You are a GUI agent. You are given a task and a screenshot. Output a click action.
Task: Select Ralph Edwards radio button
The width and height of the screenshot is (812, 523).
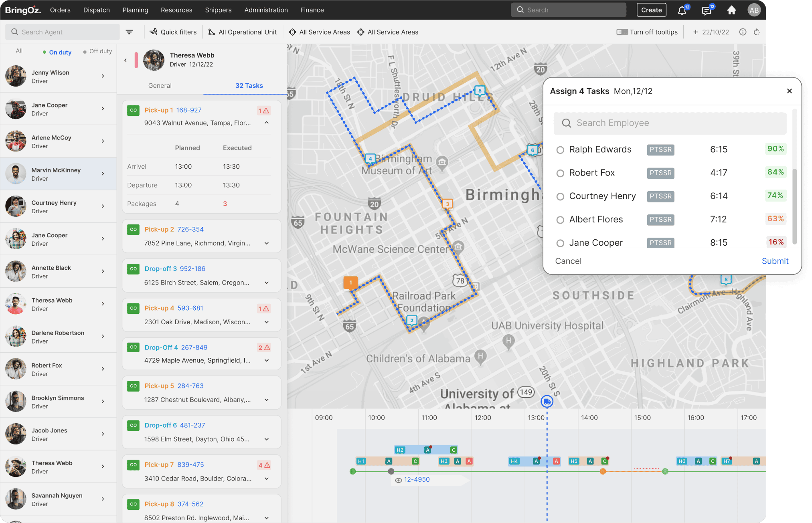click(x=560, y=150)
